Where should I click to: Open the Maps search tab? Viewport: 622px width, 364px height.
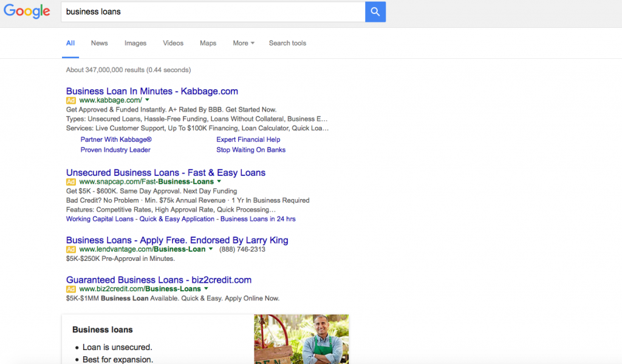(x=208, y=43)
